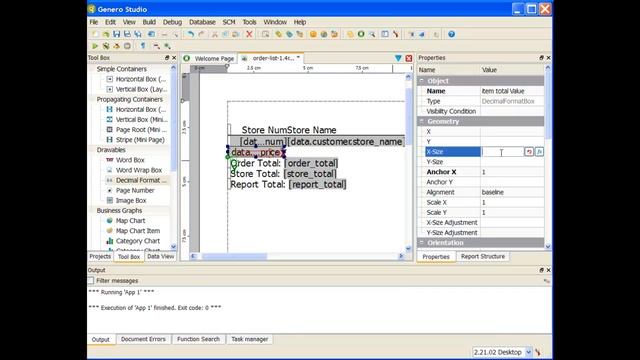Viewport: 640px width, 360px height.
Task: Click inside the X-Size value field
Action: 502,152
